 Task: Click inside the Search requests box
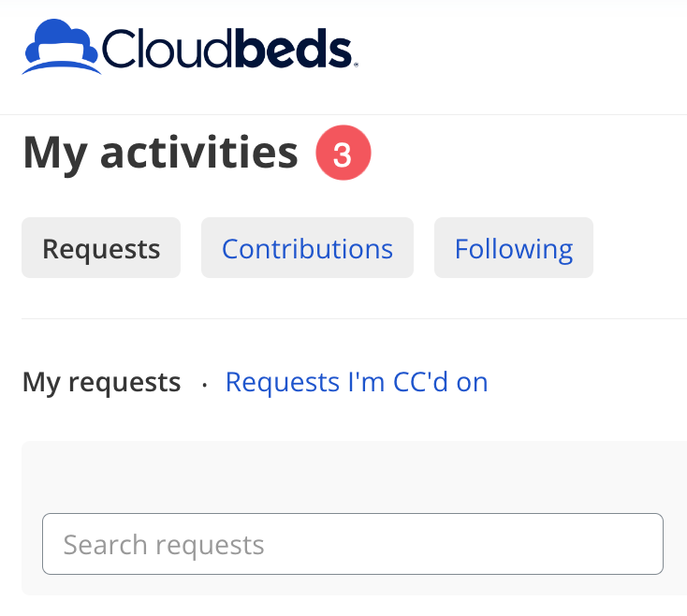click(x=352, y=544)
